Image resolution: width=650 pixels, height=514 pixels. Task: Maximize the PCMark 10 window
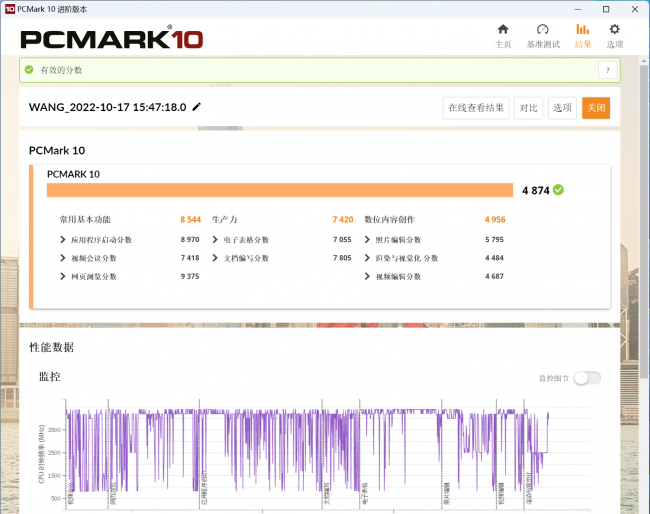coord(606,9)
